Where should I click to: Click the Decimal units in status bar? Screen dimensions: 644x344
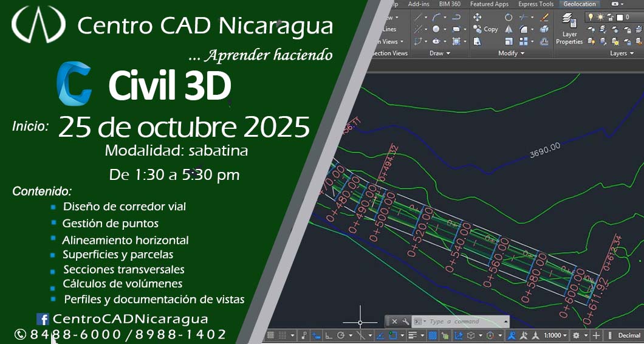coord(629,335)
